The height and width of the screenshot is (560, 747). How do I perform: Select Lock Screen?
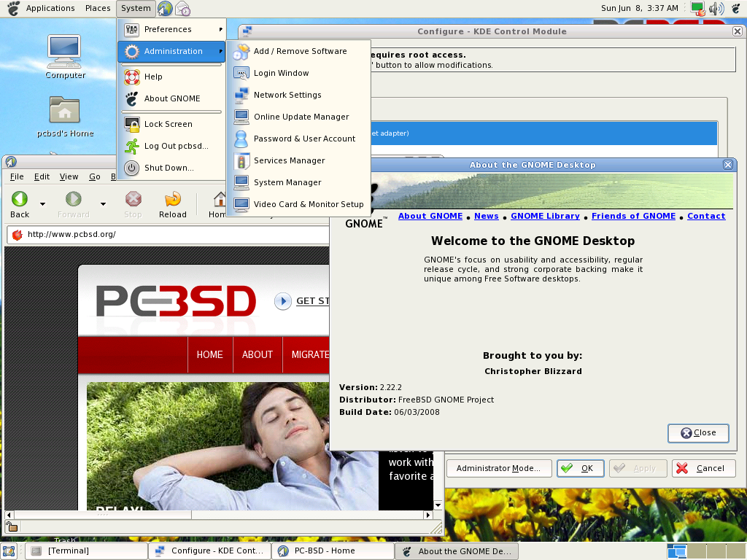coord(171,124)
